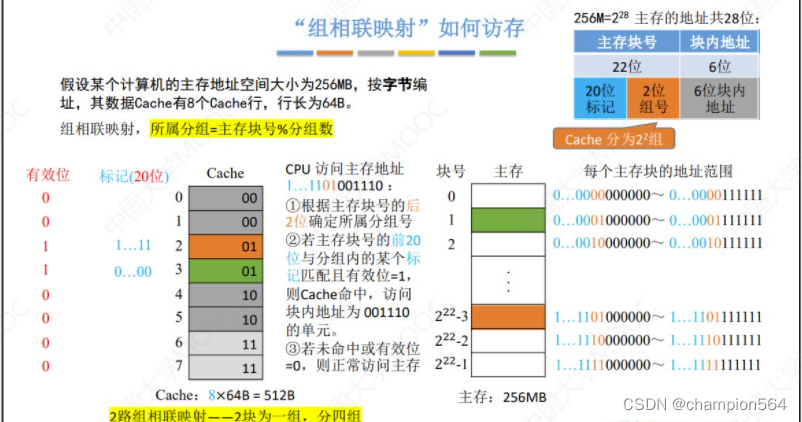
Task: Click address range 0…0001000000~ 0…0001111111
Action: point(658,220)
